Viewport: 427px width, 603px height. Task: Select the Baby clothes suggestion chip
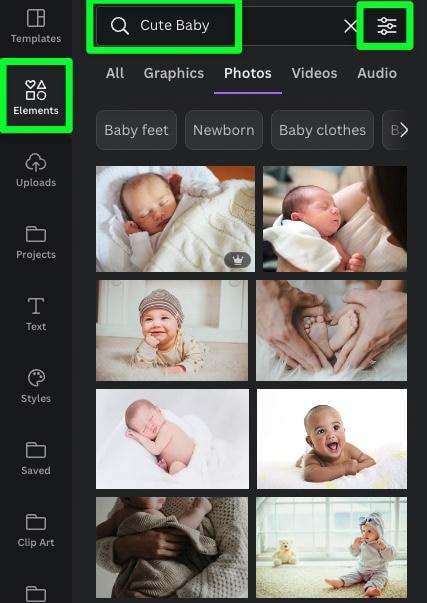click(322, 130)
